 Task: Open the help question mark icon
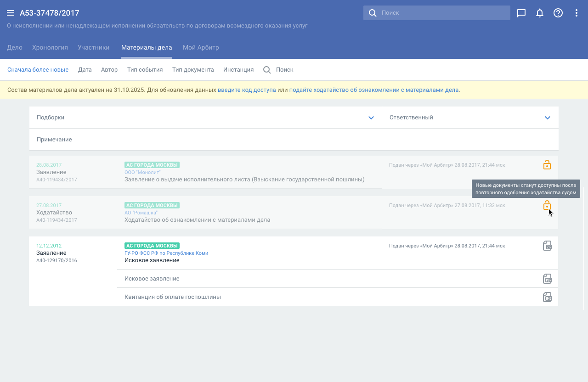pos(558,13)
